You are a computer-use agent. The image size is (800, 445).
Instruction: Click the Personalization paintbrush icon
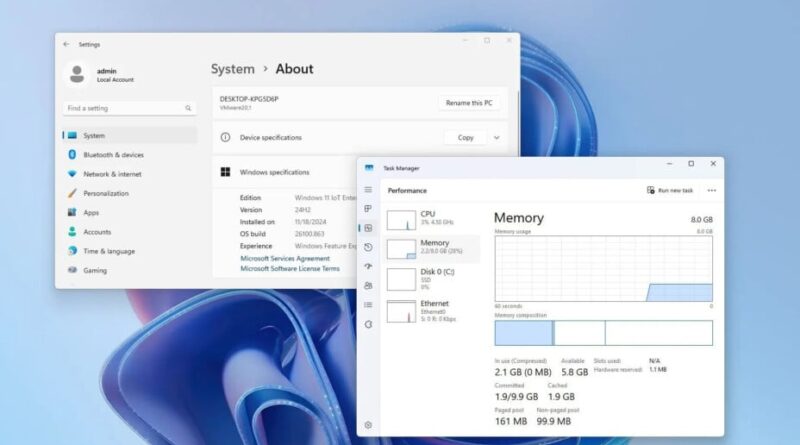click(x=72, y=193)
